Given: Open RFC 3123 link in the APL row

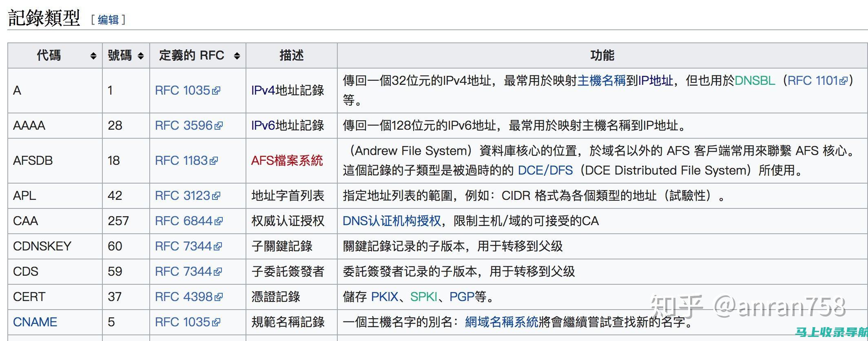Looking at the screenshot, I should pos(188,195).
